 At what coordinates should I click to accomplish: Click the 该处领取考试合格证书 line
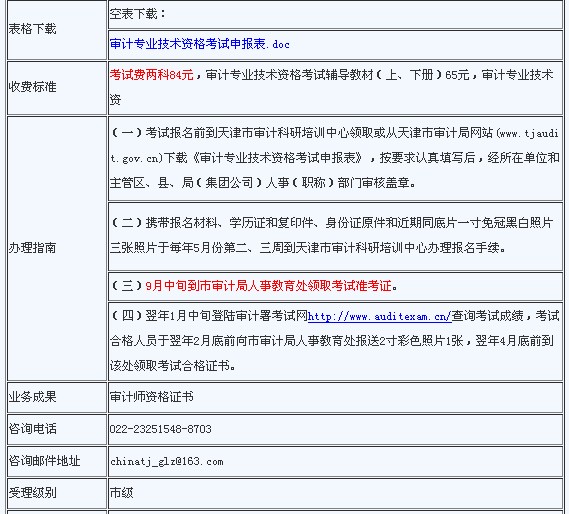(x=173, y=365)
